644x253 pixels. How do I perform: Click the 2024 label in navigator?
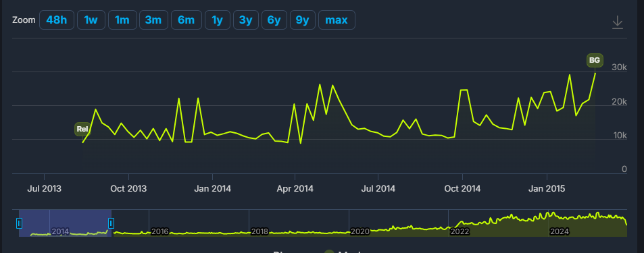560,231
